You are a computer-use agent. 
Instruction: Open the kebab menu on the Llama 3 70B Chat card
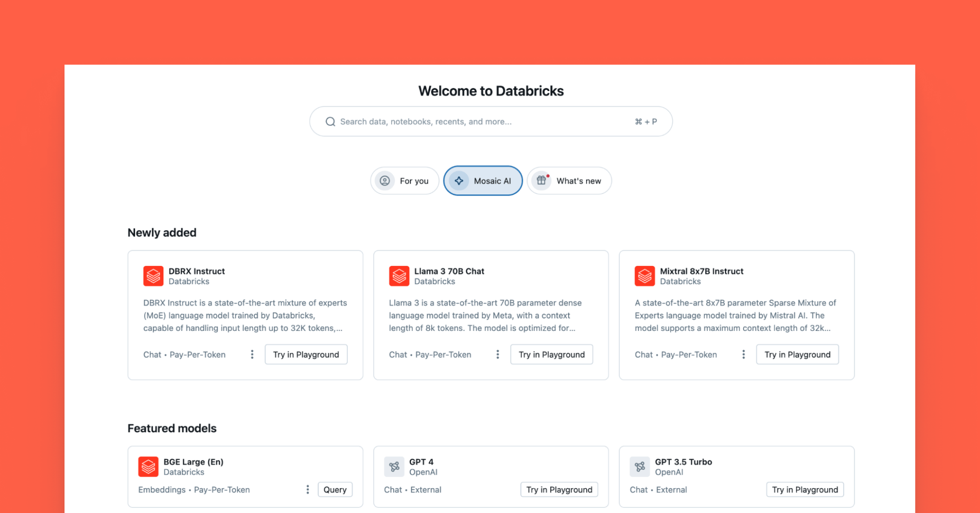497,355
